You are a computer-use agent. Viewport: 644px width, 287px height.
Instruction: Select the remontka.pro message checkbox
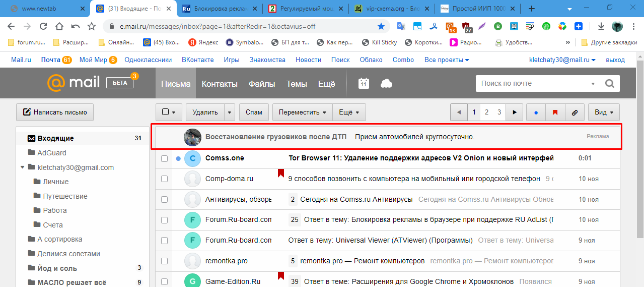[x=164, y=261]
